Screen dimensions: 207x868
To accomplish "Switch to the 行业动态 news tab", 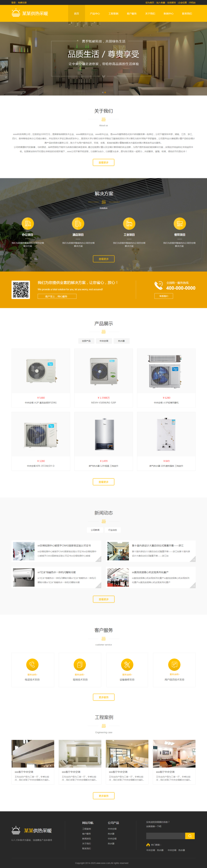I will coord(113,530).
